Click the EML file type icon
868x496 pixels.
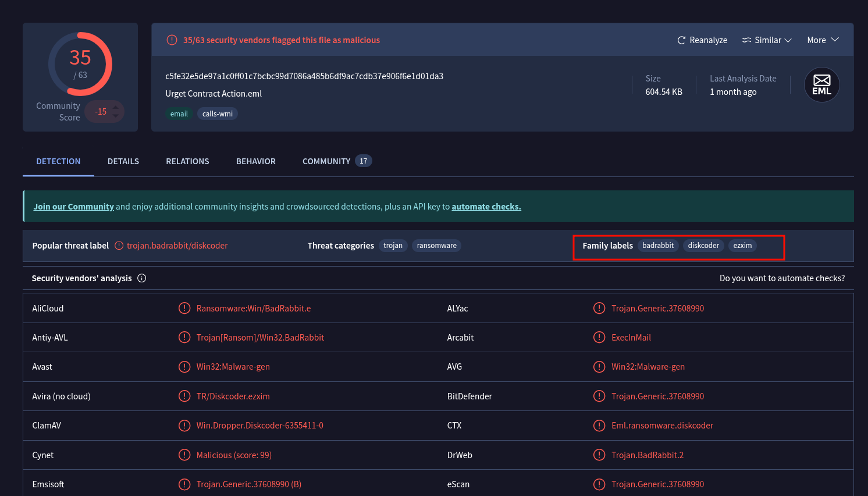[x=821, y=85]
